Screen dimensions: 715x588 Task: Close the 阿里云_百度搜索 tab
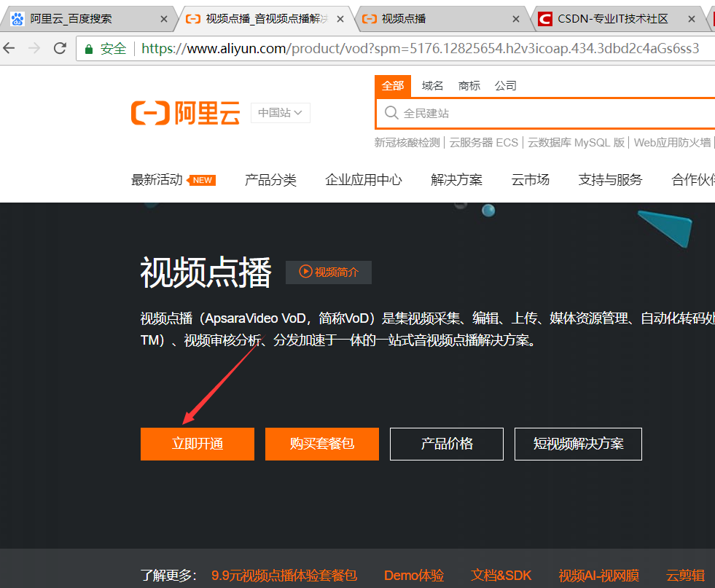pos(164,19)
